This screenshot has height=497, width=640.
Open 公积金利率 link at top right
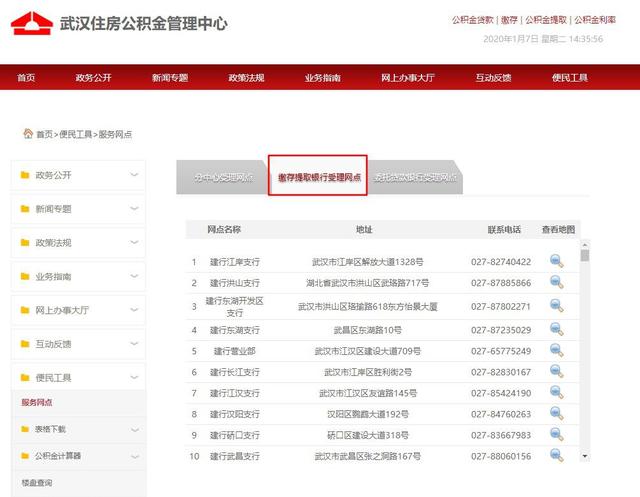point(595,20)
